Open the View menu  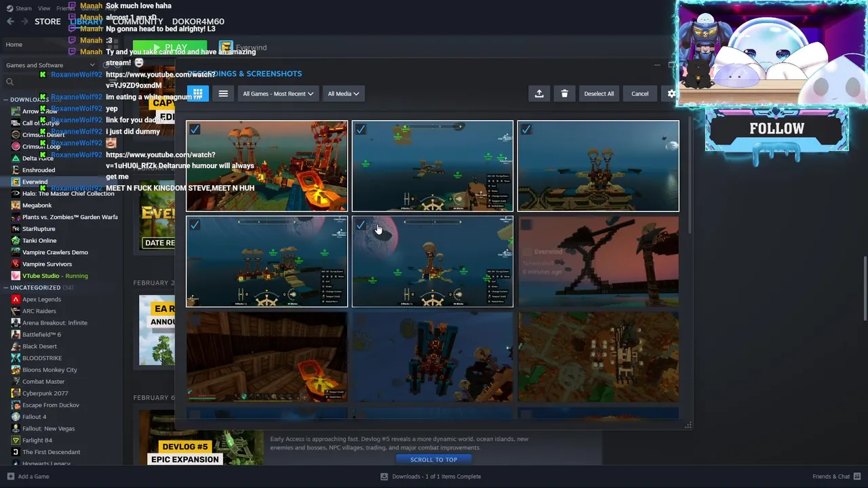click(x=44, y=8)
